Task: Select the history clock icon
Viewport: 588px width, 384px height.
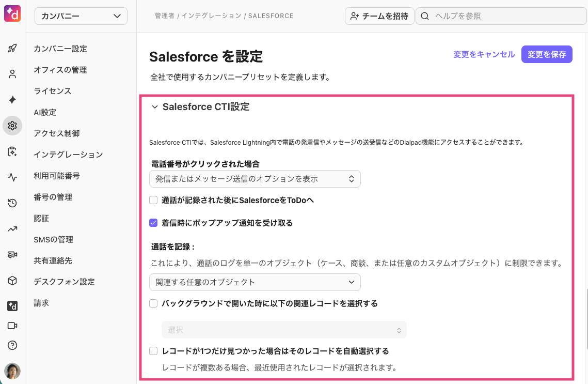Action: click(x=12, y=203)
